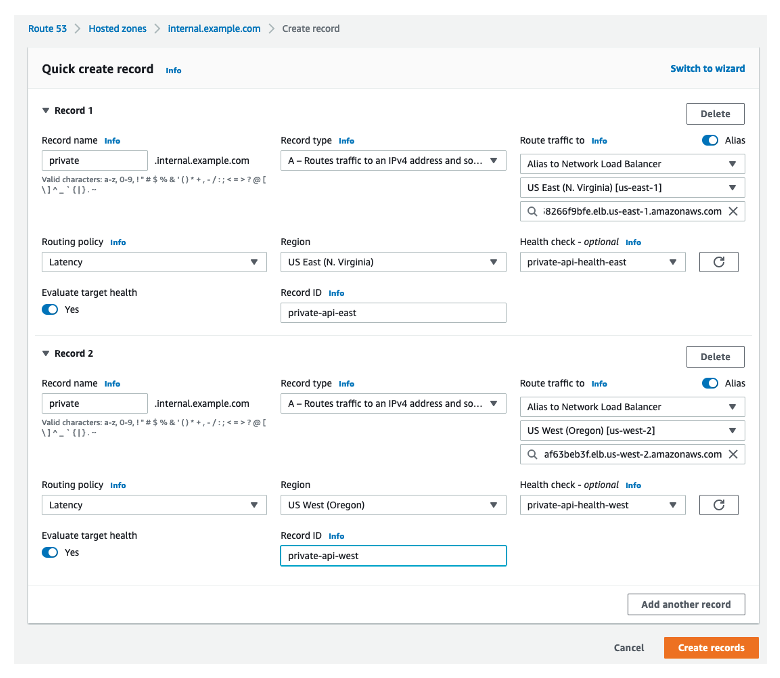
Task: Open the private-api-health-east health check dropdown
Action: pos(603,262)
